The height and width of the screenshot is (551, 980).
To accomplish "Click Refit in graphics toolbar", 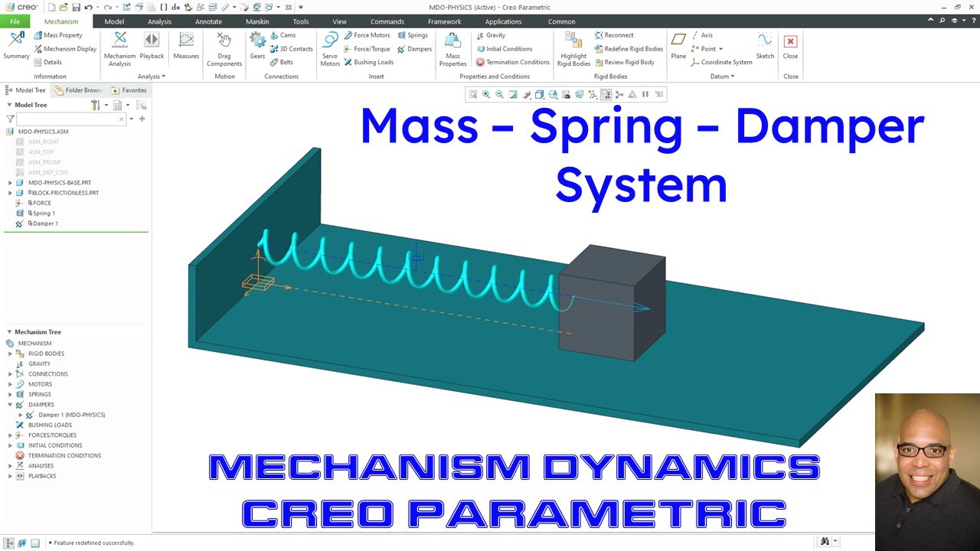I will tap(473, 94).
